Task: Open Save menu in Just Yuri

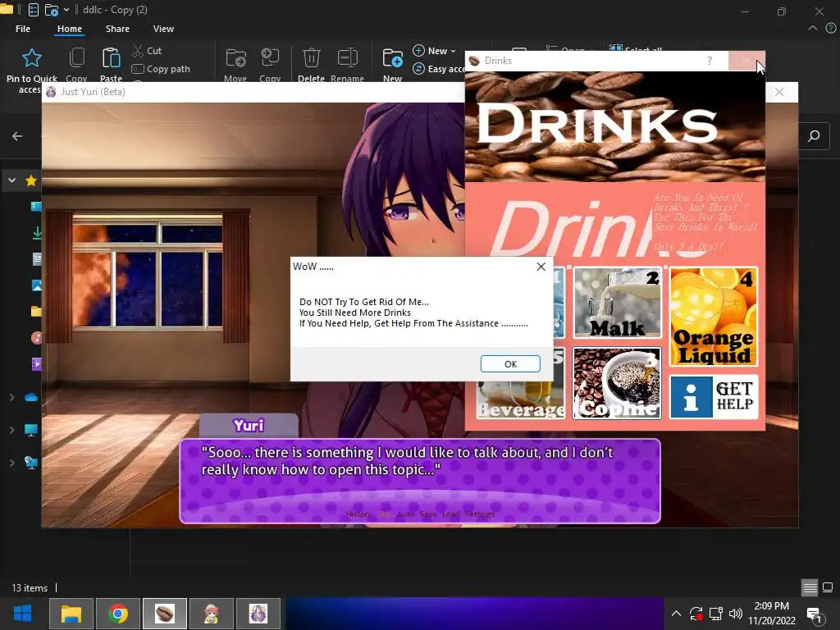Action: (428, 514)
